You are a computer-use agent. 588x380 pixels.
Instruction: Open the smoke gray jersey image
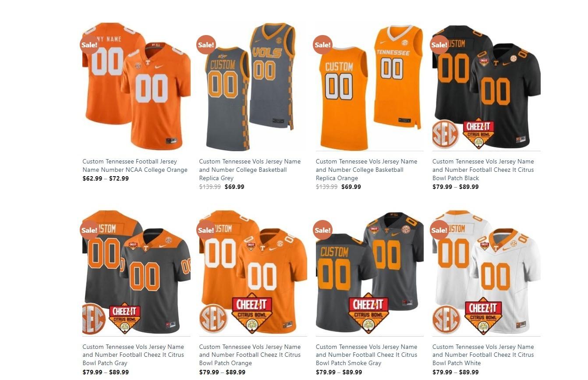(370, 272)
